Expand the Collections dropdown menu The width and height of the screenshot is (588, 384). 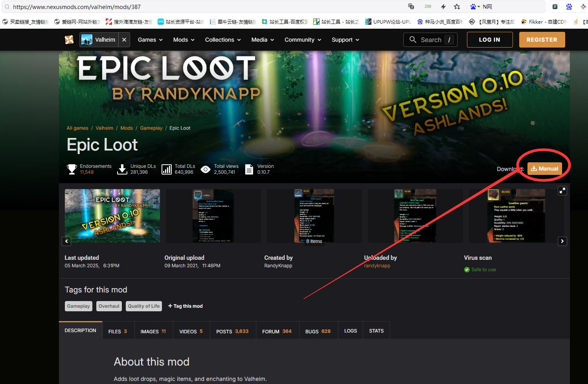[223, 40]
